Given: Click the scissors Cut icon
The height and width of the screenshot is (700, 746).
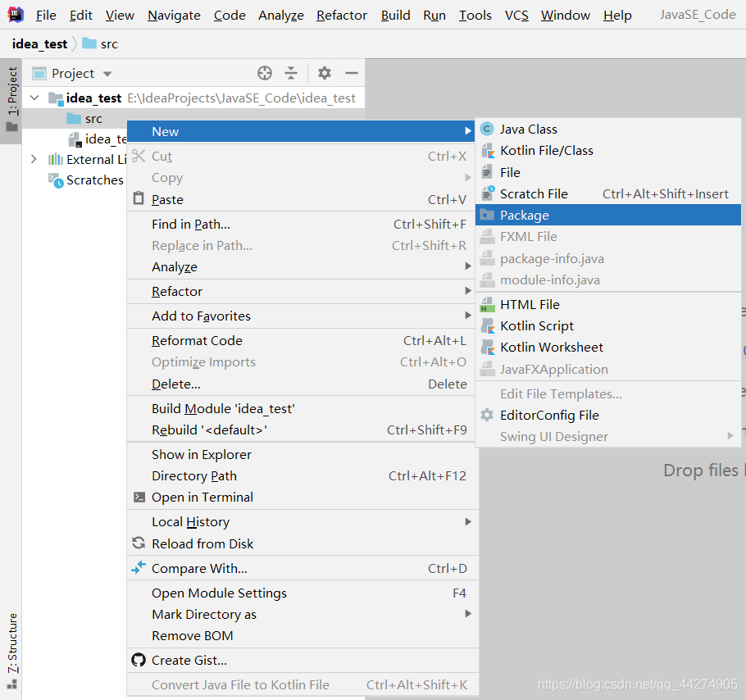Looking at the screenshot, I should 139,156.
